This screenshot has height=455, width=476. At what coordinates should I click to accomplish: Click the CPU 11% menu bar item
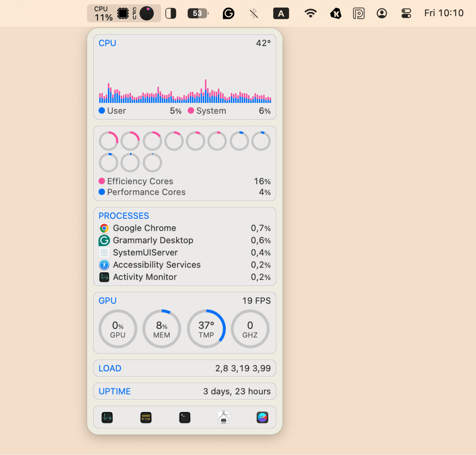coord(124,13)
